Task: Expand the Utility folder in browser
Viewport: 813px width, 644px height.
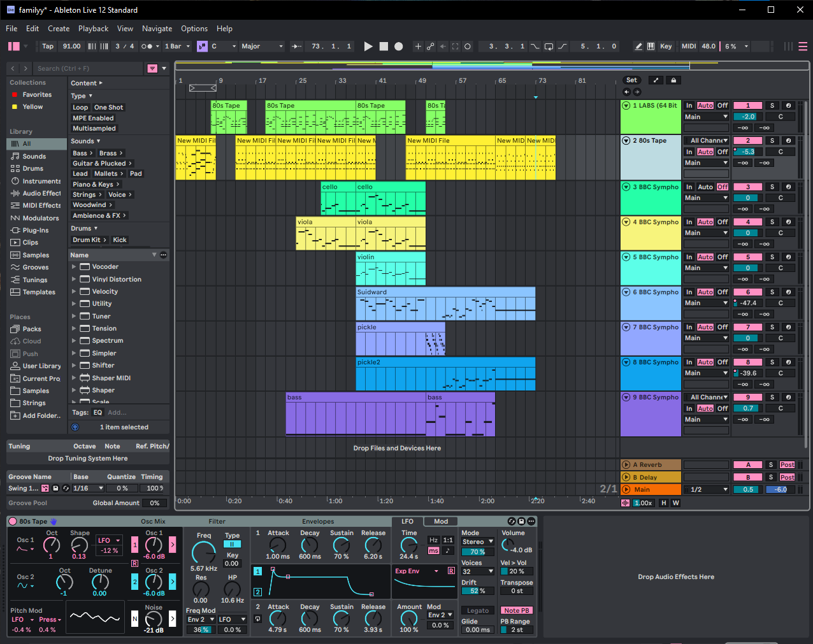Action: 74,304
